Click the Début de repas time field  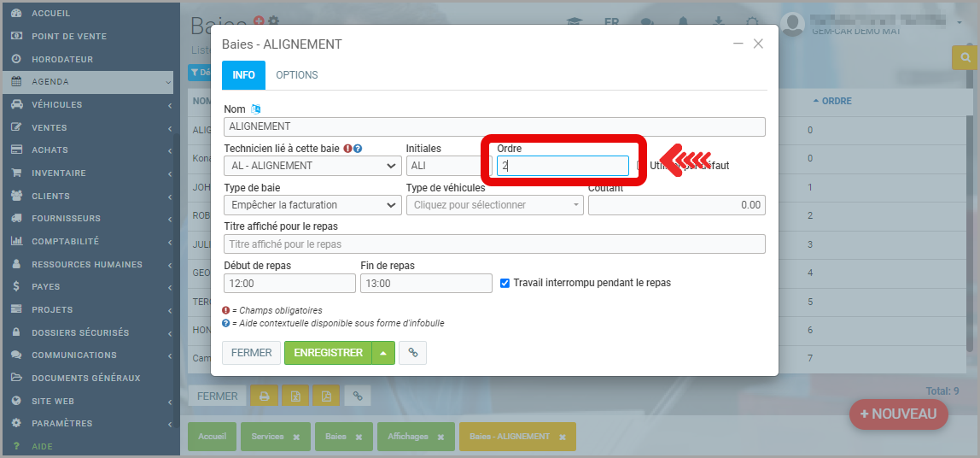289,284
